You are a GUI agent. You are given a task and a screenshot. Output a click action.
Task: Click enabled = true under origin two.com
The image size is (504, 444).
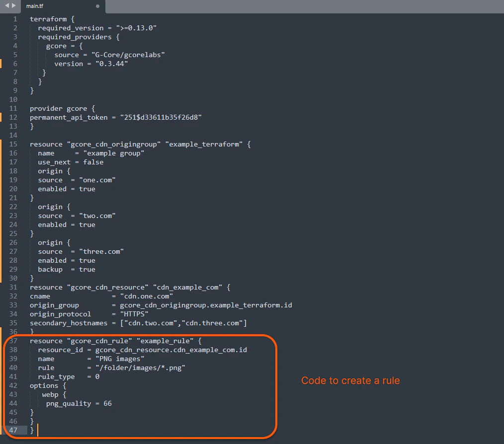click(67, 224)
